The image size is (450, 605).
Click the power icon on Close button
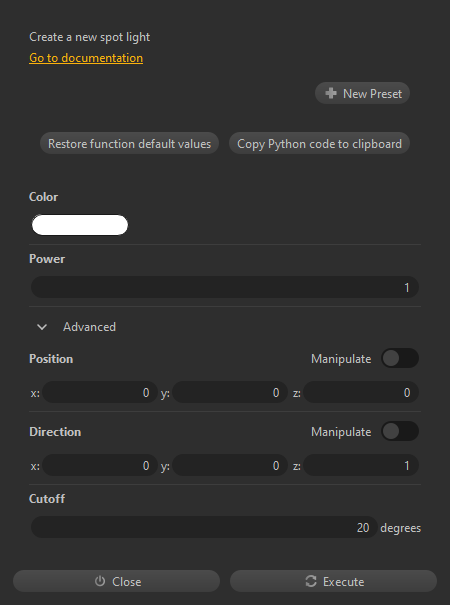point(100,581)
